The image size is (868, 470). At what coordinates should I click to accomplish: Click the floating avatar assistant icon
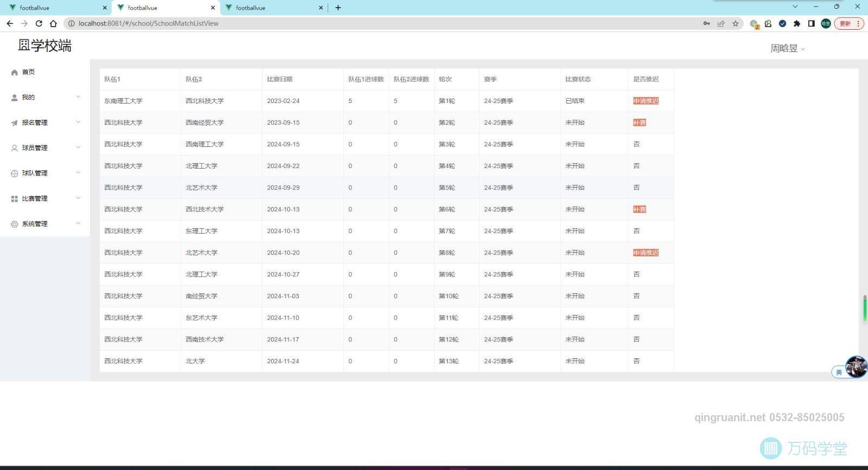click(x=856, y=366)
